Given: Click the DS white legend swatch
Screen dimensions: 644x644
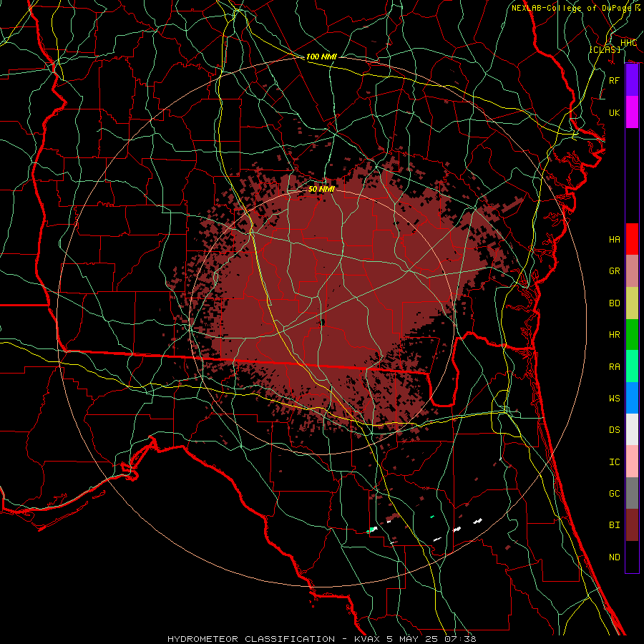Looking at the screenshot, I should click(x=632, y=429).
